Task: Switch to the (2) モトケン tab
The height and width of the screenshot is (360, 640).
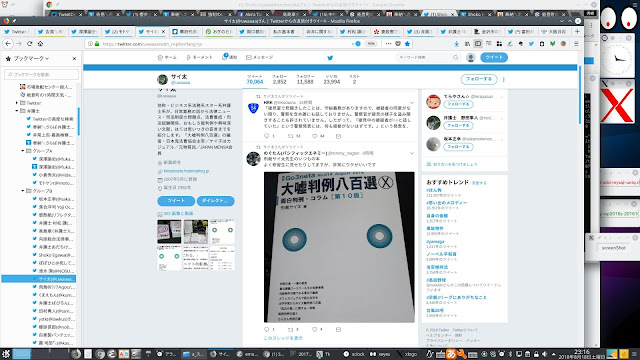Action: pos(118,31)
